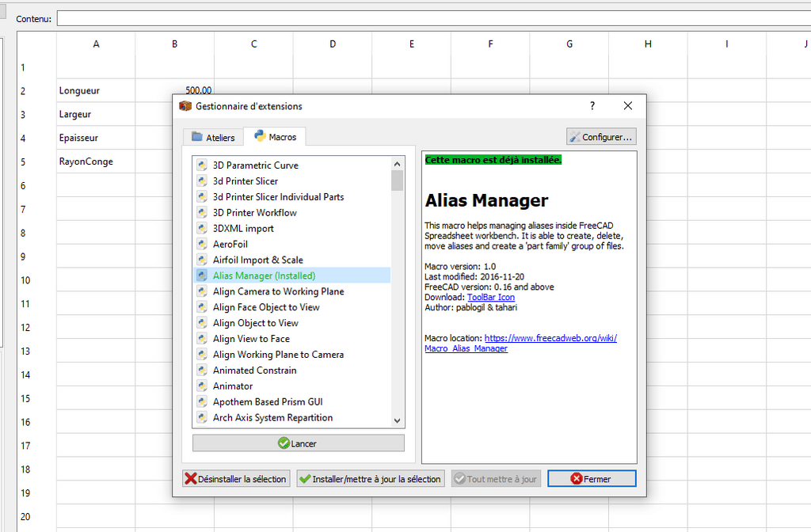Click the RayonConge cell in spreadsheet

(x=96, y=161)
